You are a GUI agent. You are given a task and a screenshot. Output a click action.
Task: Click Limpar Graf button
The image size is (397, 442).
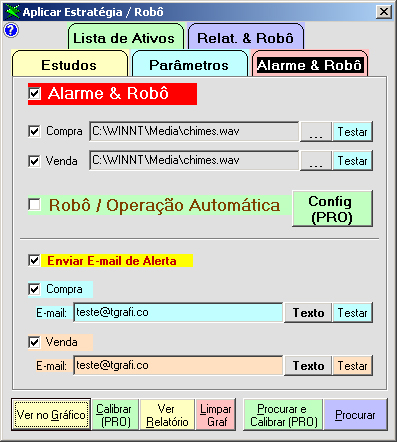[x=216, y=415]
